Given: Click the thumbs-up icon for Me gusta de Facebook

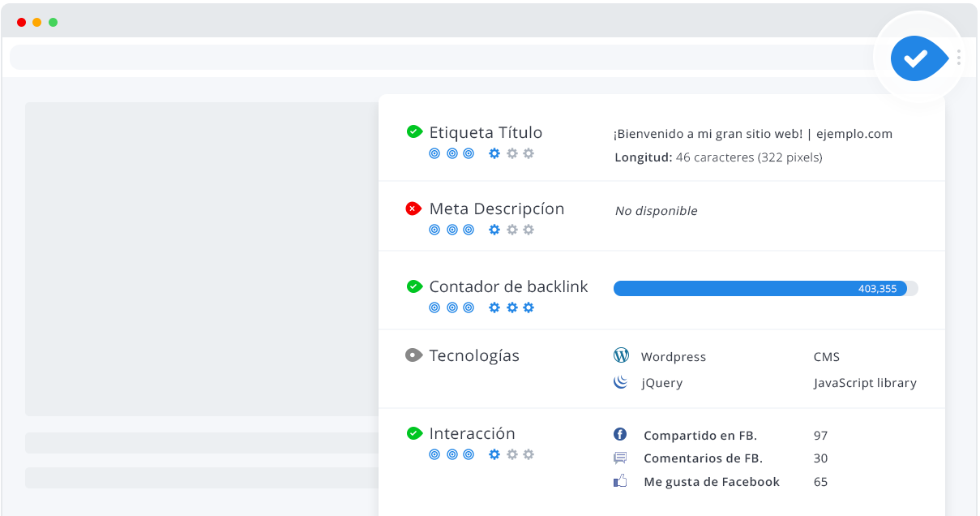Looking at the screenshot, I should pyautogui.click(x=620, y=480).
